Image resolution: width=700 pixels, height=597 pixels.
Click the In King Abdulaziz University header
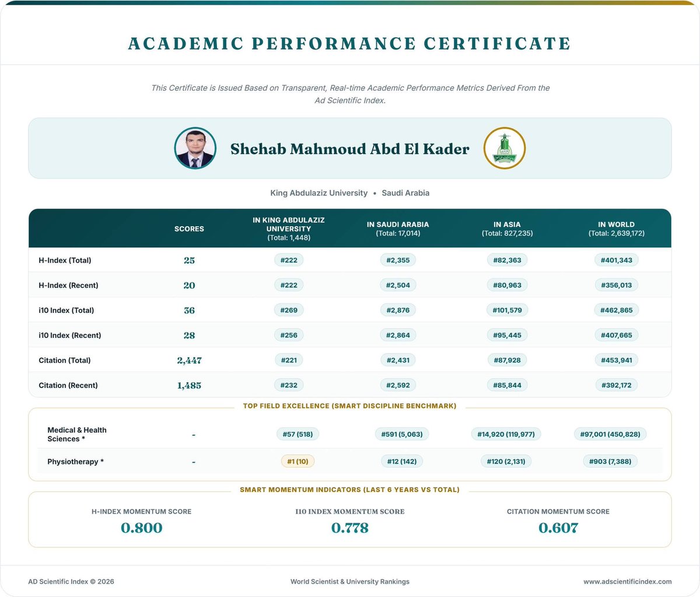(x=289, y=229)
